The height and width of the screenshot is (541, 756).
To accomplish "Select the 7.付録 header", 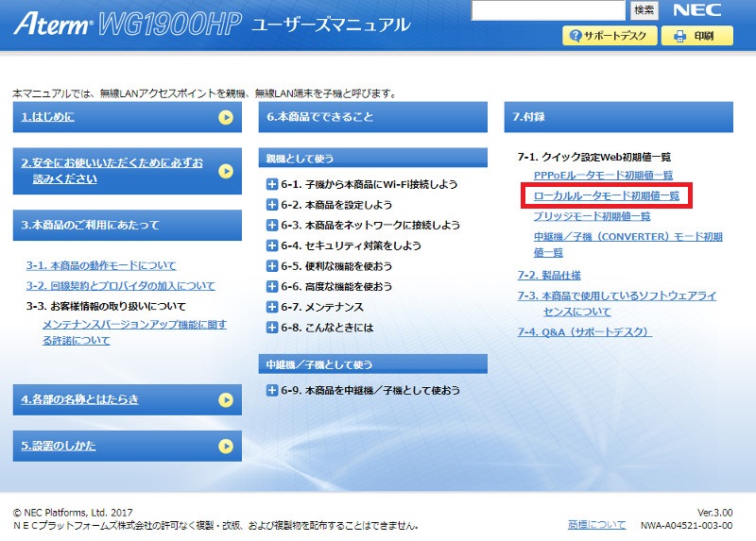I will (619, 117).
